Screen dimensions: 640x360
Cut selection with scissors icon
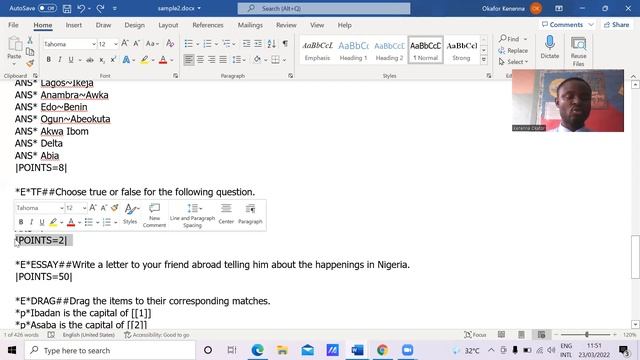tap(30, 40)
